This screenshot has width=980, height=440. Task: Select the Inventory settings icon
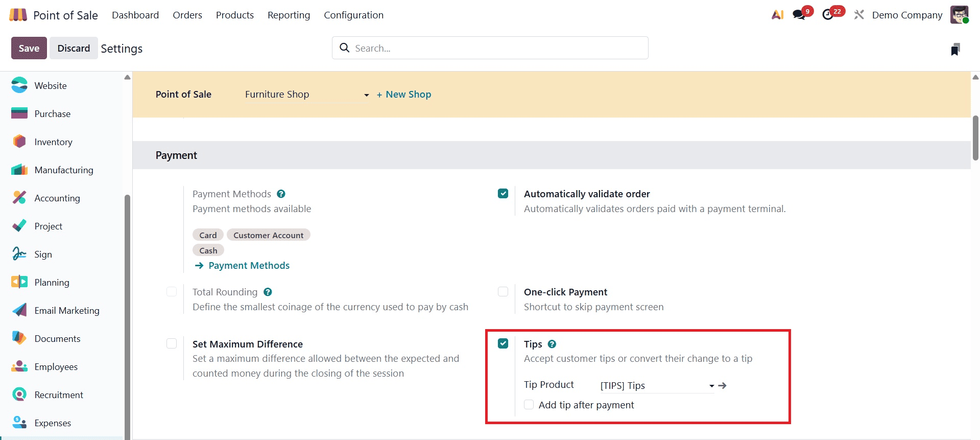pos(19,142)
